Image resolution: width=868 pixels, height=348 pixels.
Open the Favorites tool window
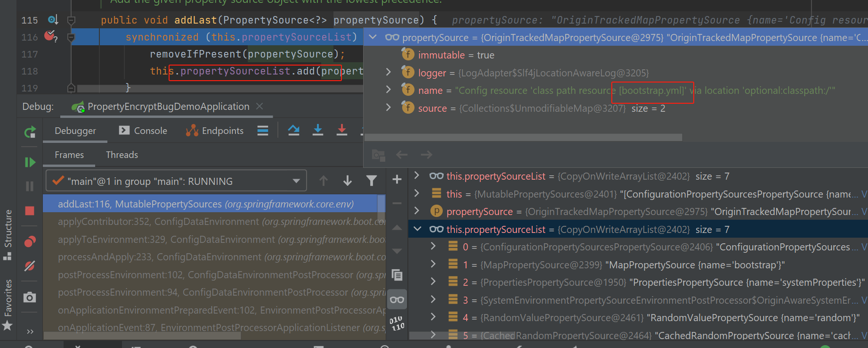[x=8, y=304]
